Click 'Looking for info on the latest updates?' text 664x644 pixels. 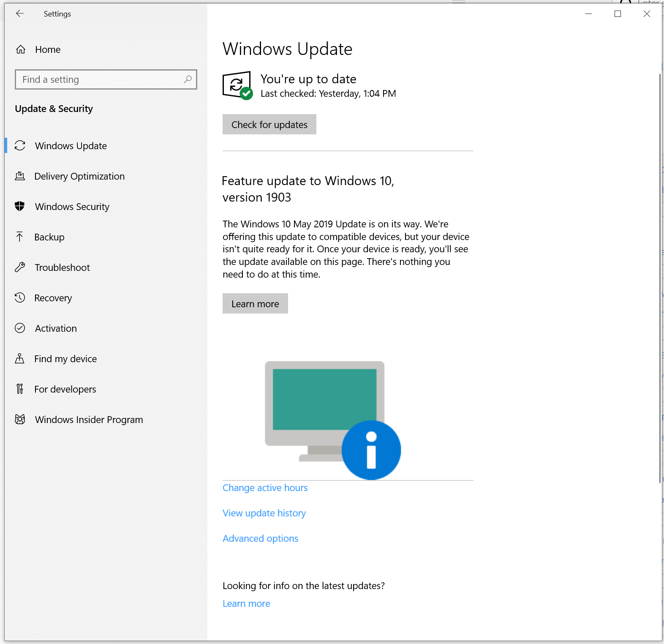tap(304, 586)
